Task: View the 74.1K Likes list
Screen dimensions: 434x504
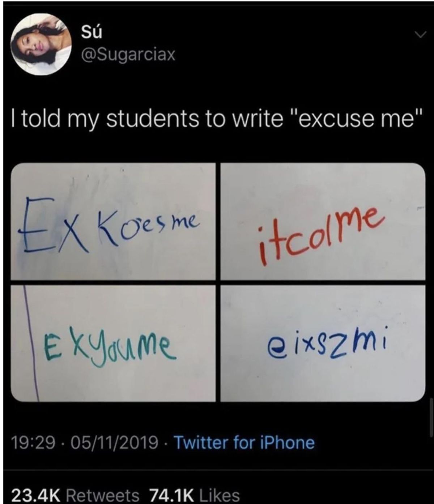Action: coord(195,495)
